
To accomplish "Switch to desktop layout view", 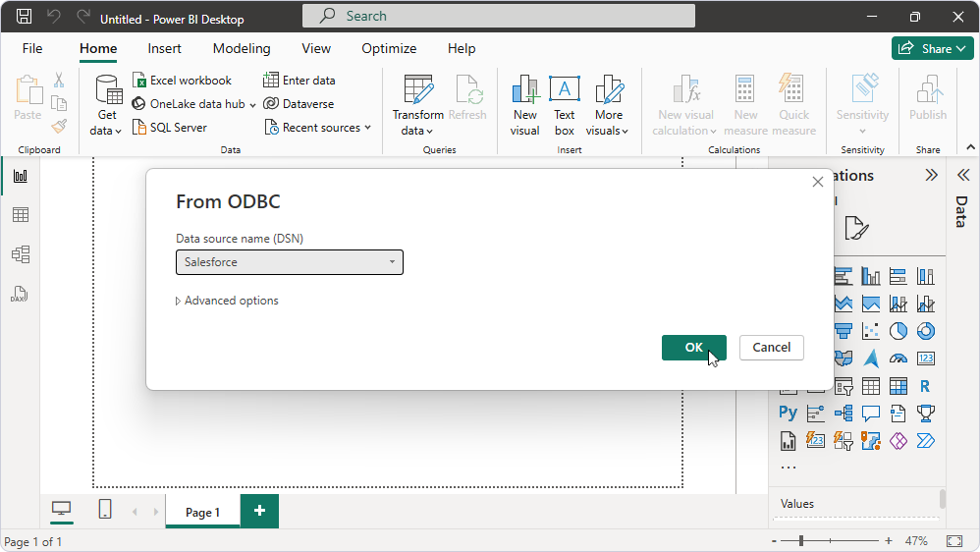I will point(62,510).
